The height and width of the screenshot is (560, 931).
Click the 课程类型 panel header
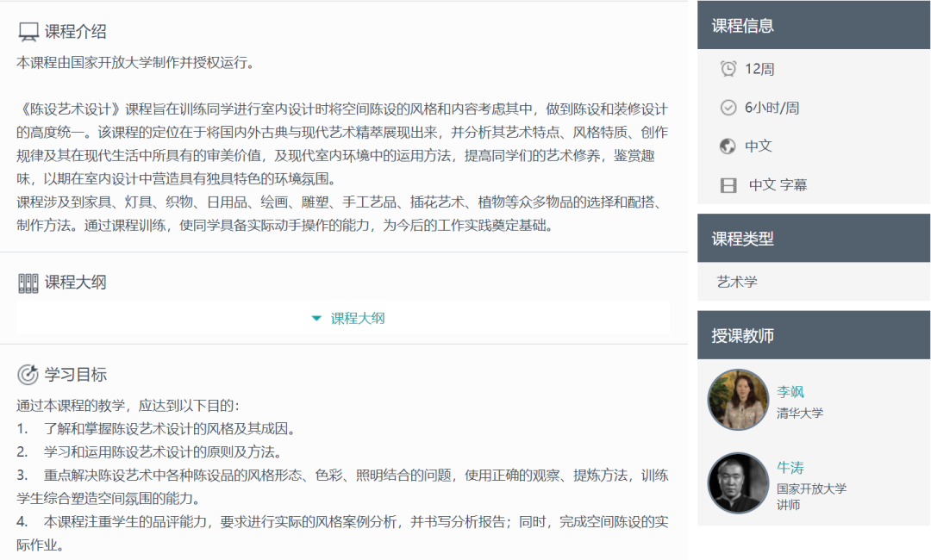(813, 239)
